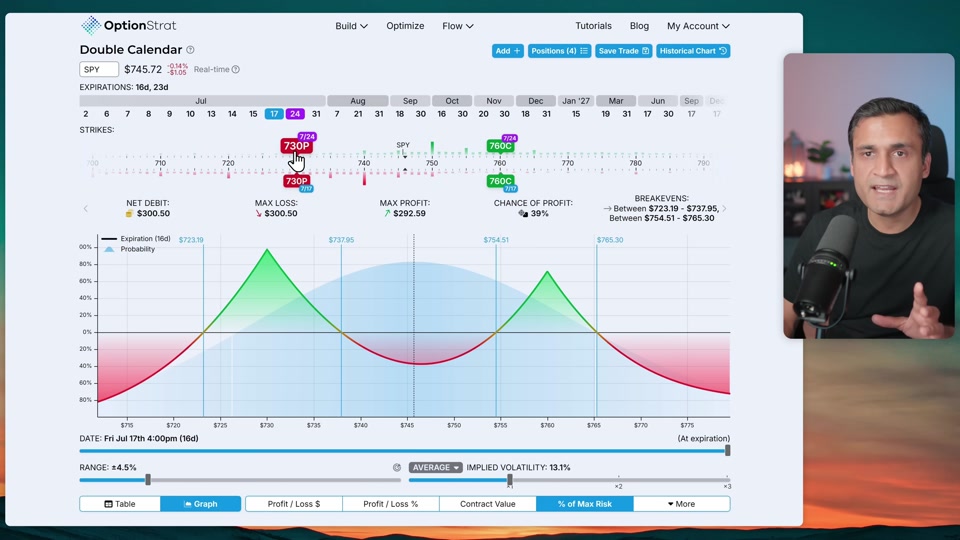Screen dimensions: 960x540
Task: Click the OptionStrat logo
Action: tap(129, 26)
